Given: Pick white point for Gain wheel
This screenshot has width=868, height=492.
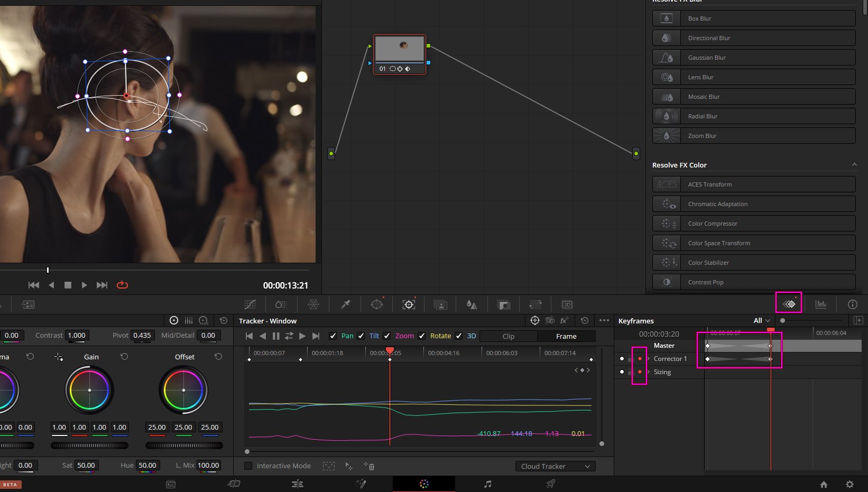Looking at the screenshot, I should [x=58, y=357].
